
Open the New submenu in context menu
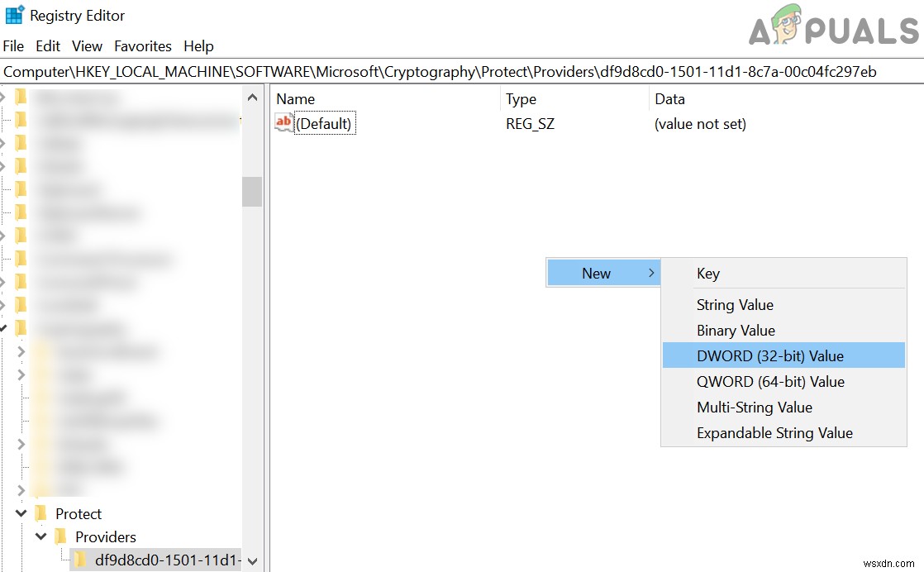coord(603,274)
